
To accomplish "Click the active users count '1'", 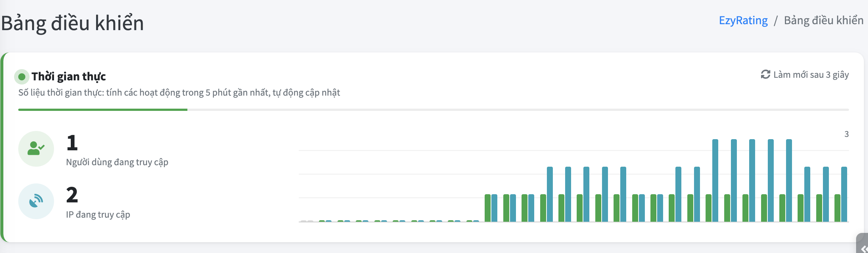I will 72,143.
